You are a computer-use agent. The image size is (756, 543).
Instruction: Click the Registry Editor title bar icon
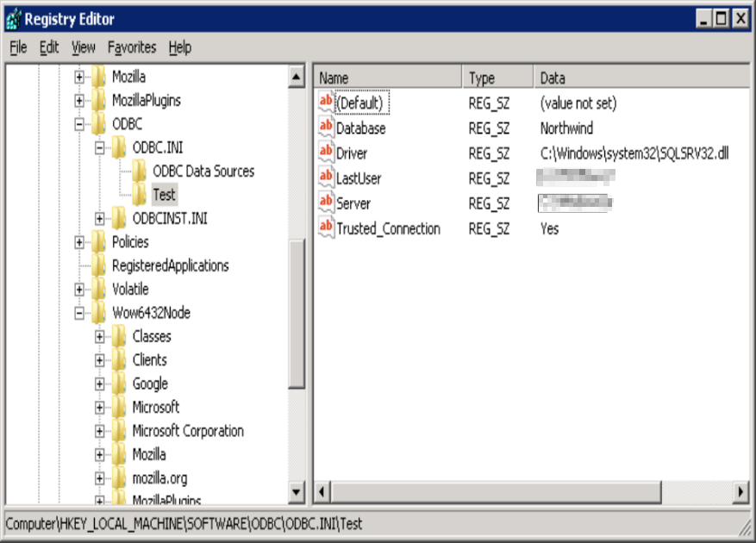[13, 19]
